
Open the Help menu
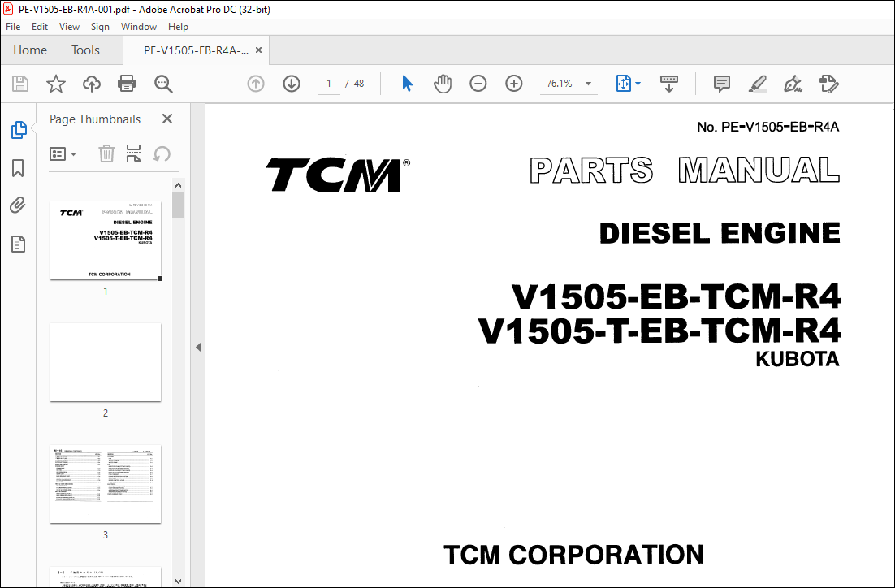[178, 27]
